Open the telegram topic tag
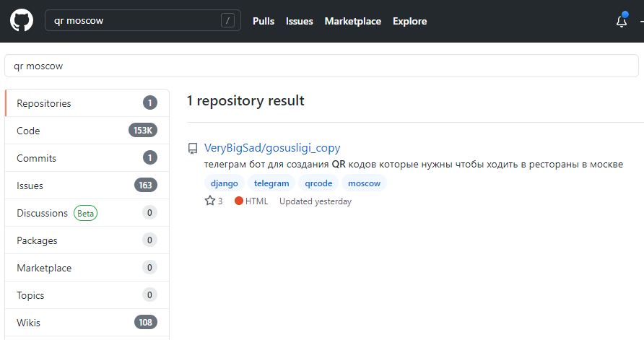The image size is (644, 340). click(271, 183)
